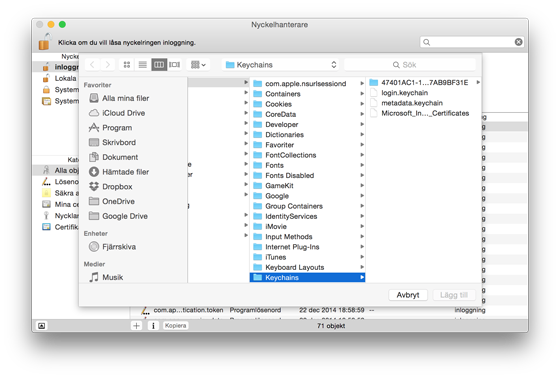Screen dimensions: 560x378
Task: Select the Google folder
Action: [308, 196]
